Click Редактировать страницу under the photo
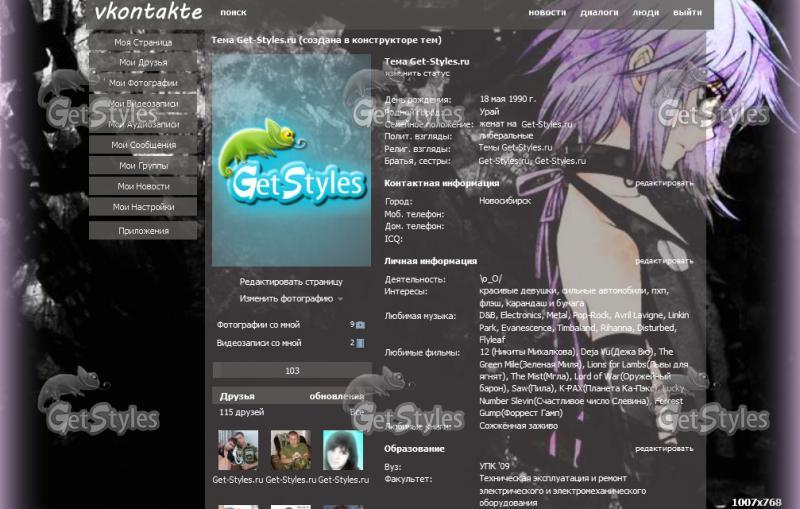 click(291, 282)
